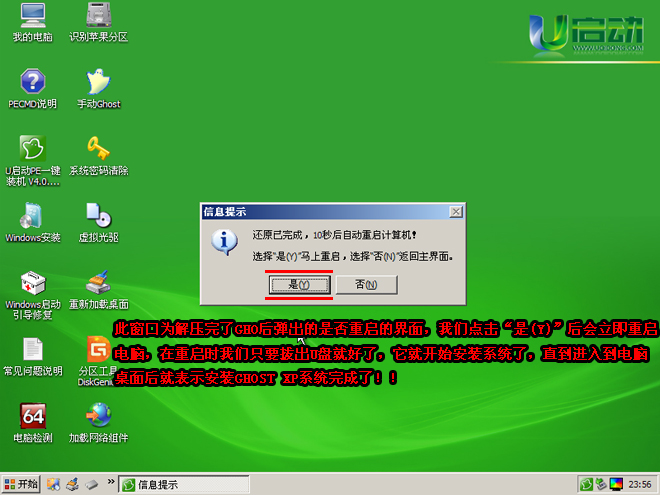
Task: Launch 虚拟光驱 virtual drive icon
Action: coord(98,216)
